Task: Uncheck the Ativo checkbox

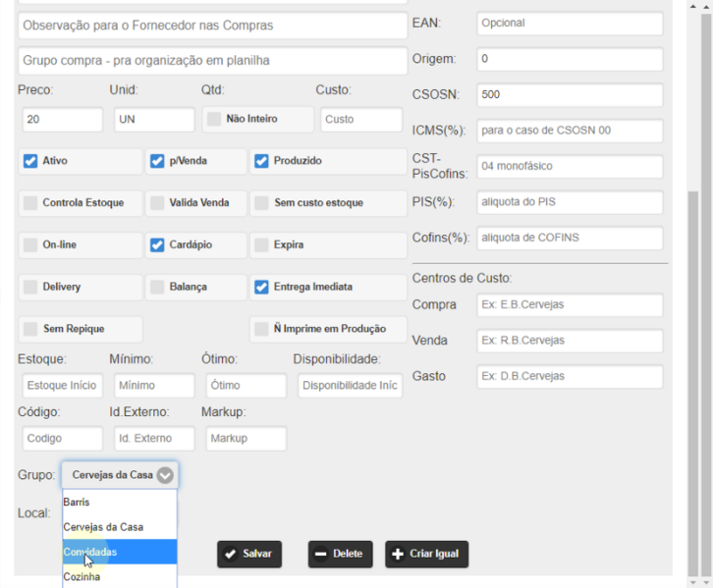Action: (30, 161)
